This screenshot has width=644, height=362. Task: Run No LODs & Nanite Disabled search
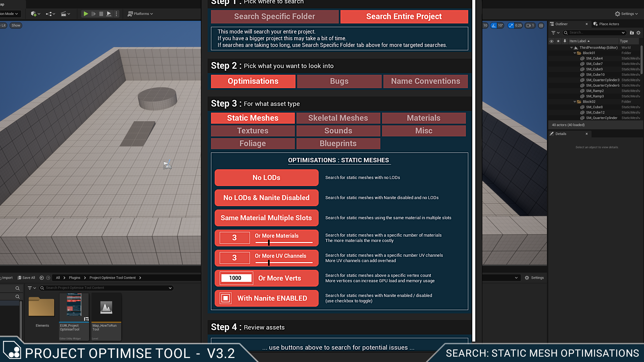pos(267,198)
